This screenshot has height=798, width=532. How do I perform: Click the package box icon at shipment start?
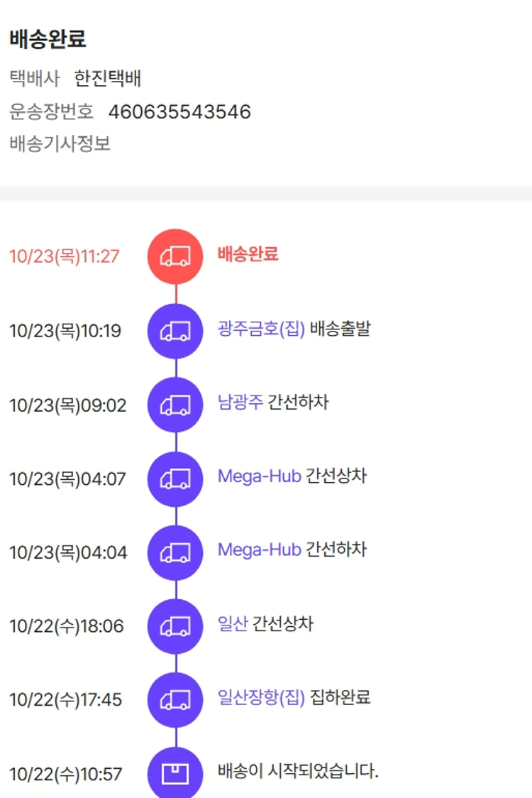click(x=175, y=773)
